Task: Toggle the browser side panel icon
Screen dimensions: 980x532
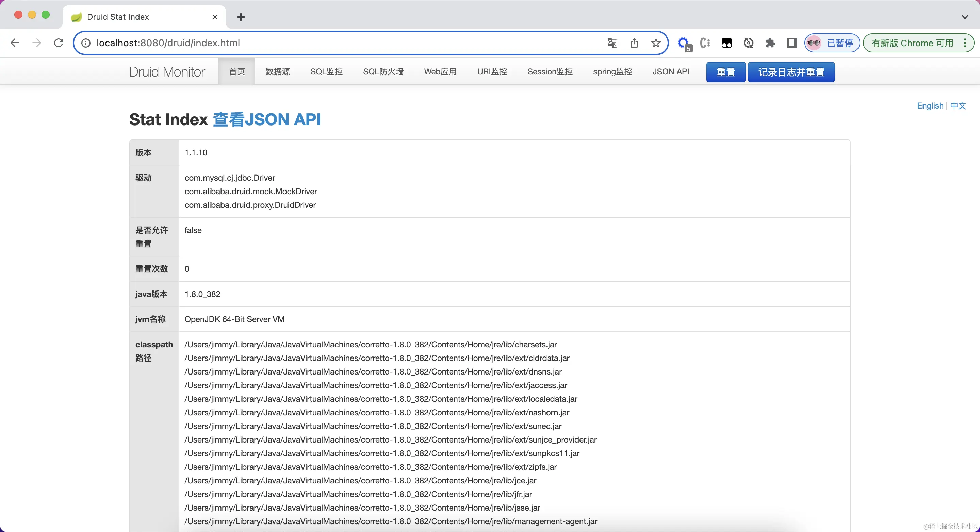Action: coord(792,43)
